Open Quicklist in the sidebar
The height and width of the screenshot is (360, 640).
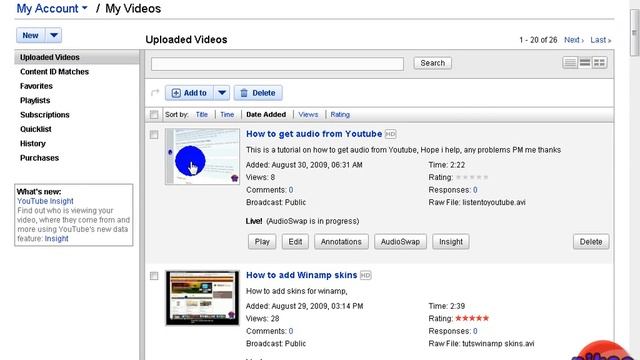[36, 129]
